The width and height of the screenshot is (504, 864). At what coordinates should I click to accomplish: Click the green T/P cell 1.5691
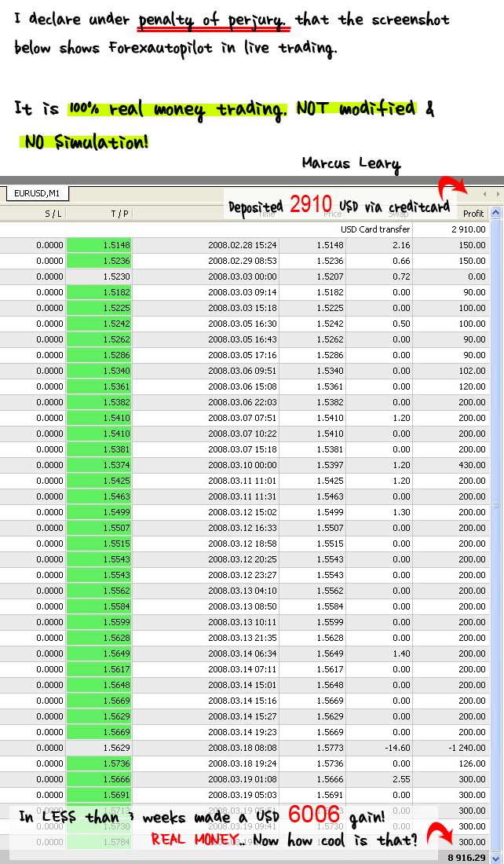point(99,795)
